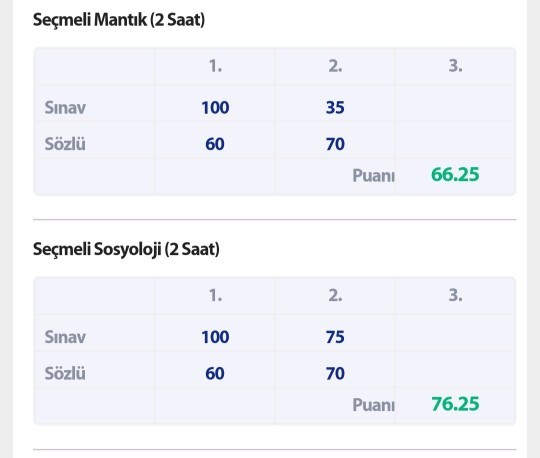Click Sosyoloji first Sözlü score 60
Image resolution: width=540 pixels, height=458 pixels.
(x=215, y=373)
